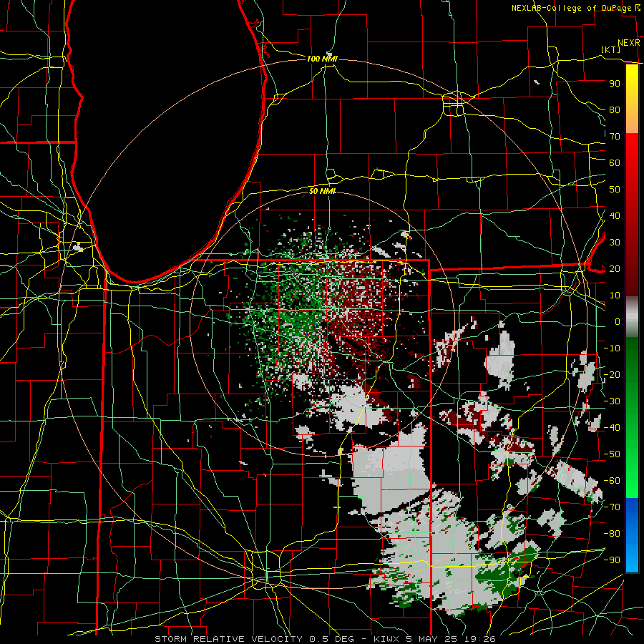Click the -90 scale value
The height and width of the screenshot is (644, 644).
(612, 560)
